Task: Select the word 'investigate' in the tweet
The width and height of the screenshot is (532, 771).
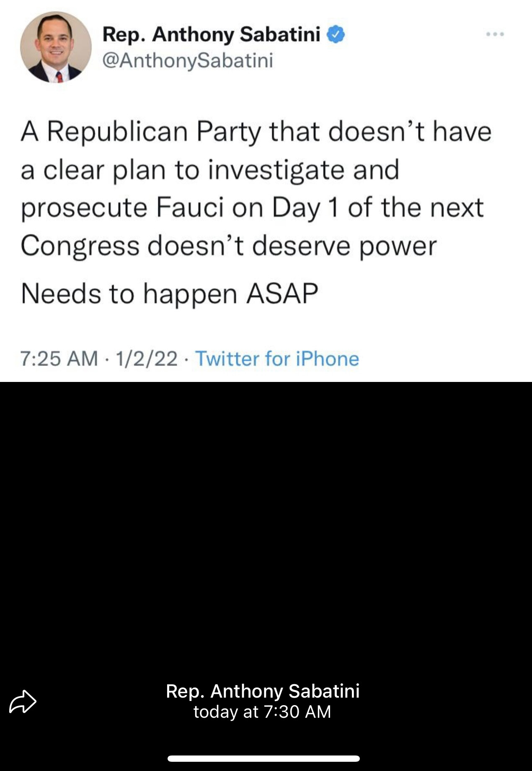Action: click(x=276, y=170)
